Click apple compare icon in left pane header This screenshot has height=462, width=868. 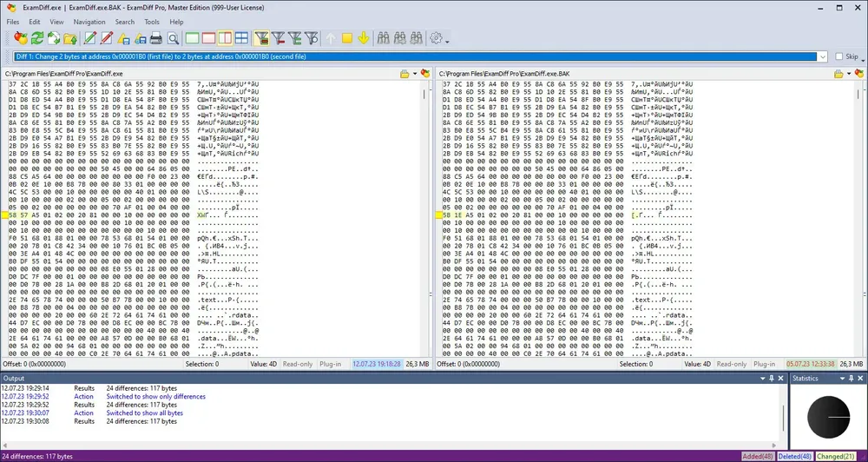[x=425, y=73]
